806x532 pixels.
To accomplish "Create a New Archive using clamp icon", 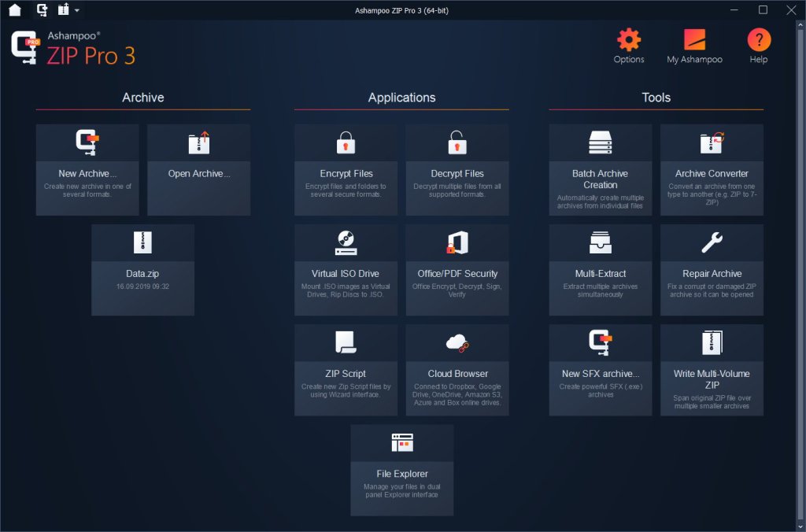I will [87, 170].
